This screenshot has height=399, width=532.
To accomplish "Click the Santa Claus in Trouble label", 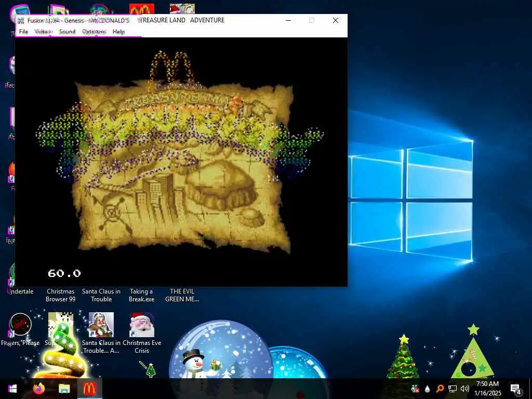I will point(101,295).
